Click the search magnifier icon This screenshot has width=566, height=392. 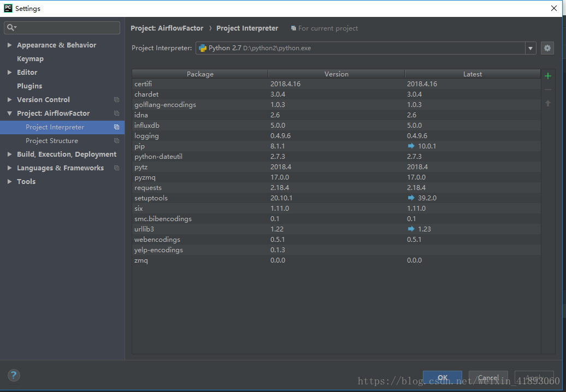point(11,28)
